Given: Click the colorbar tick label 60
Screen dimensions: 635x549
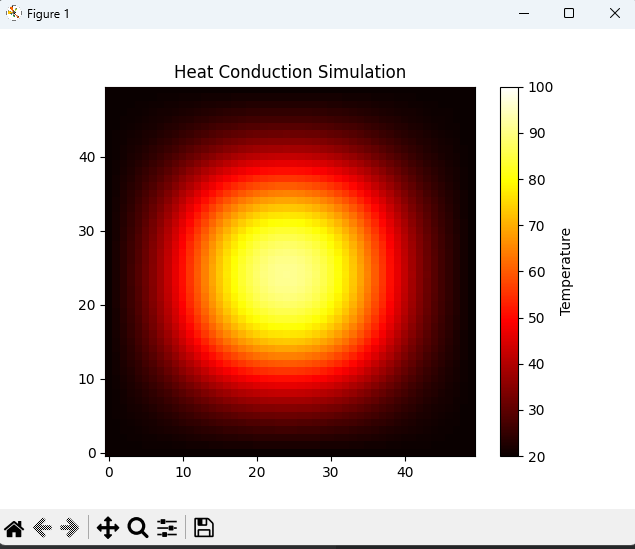Looking at the screenshot, I should (x=537, y=272).
